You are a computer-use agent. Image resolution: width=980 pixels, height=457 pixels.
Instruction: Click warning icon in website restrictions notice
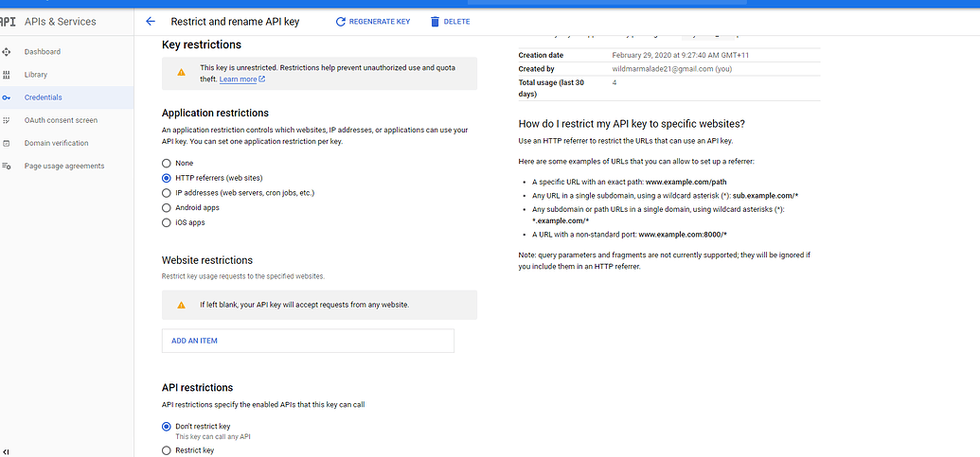(x=181, y=306)
